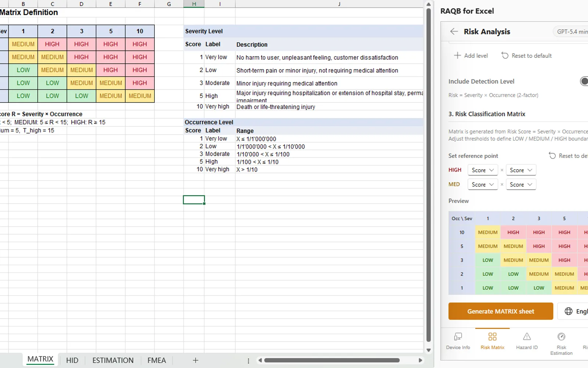Screen dimensions: 588x368
Task: Click the Matrix Definition title cell
Action: click(x=29, y=12)
